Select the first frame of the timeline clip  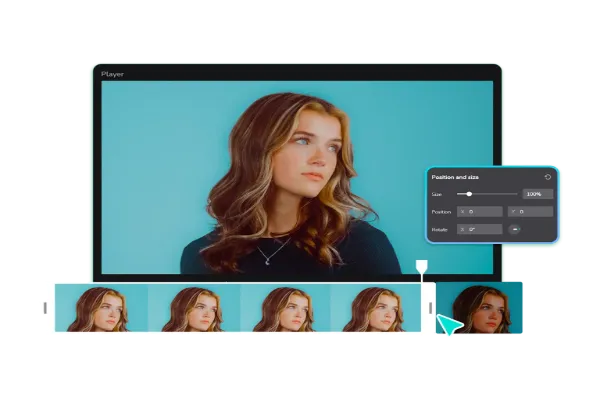pos(101,308)
